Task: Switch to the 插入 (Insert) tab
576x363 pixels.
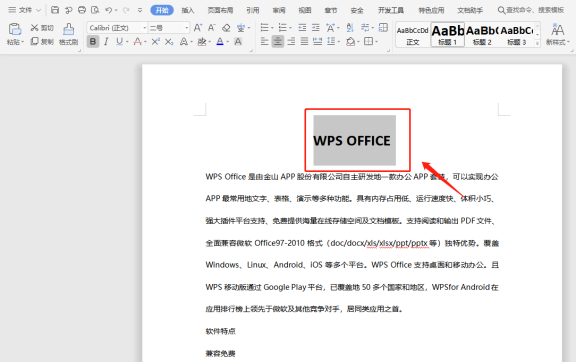Action: click(x=188, y=10)
